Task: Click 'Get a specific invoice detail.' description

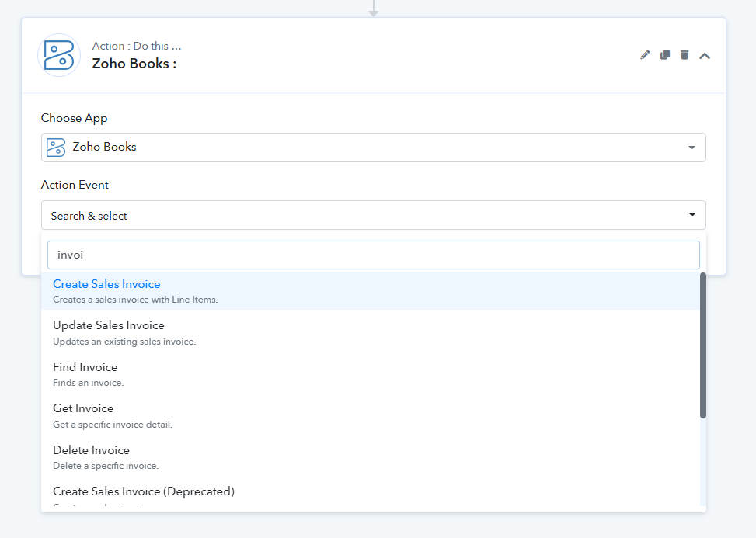Action: 113,425
